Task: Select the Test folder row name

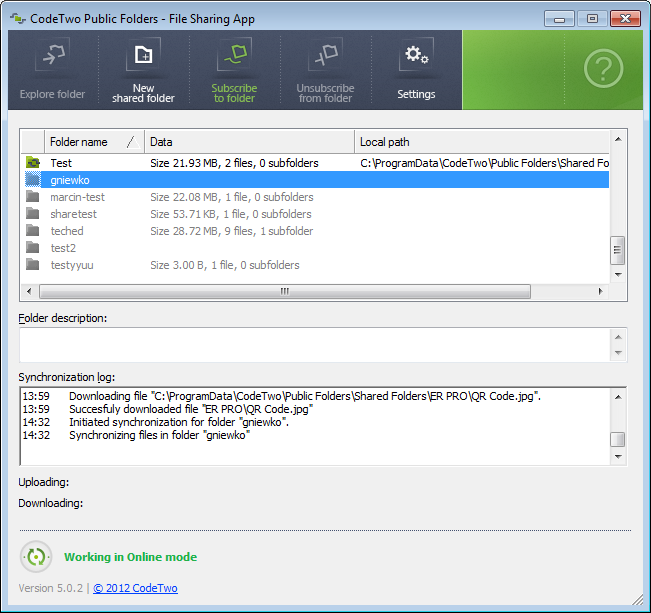Action: tap(61, 163)
